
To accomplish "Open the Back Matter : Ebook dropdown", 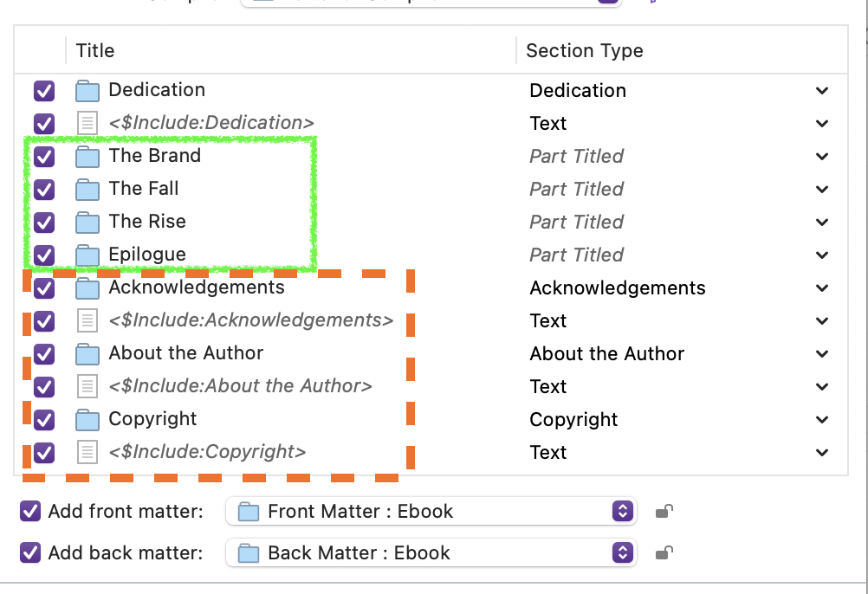I will tap(430, 552).
